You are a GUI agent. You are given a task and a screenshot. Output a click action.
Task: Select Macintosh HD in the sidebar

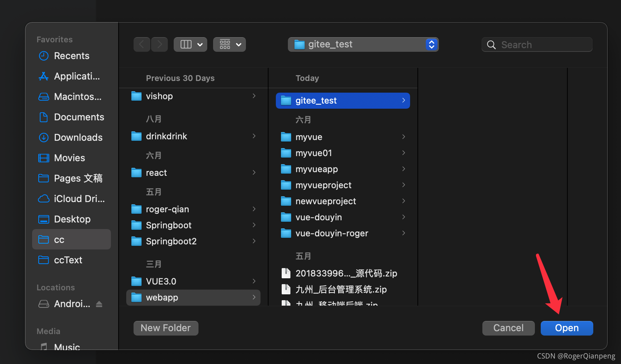point(72,97)
